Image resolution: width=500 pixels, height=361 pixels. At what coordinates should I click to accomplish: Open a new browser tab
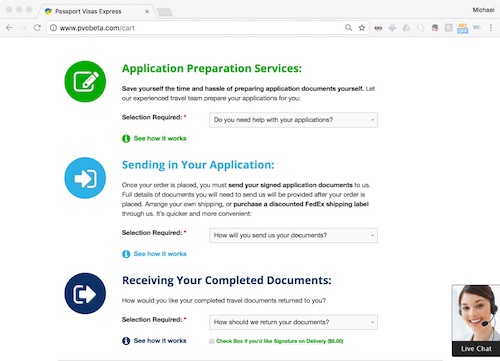tap(164, 12)
